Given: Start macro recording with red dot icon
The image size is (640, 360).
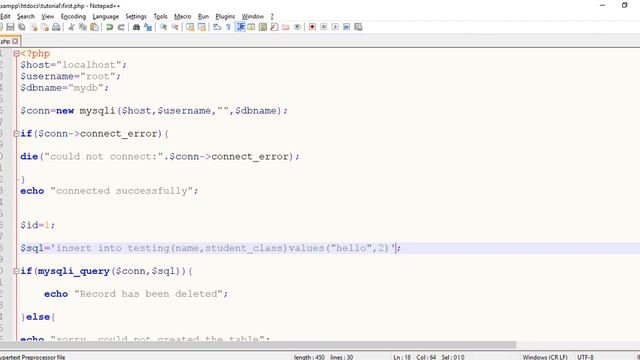Looking at the screenshot, I should [312, 27].
